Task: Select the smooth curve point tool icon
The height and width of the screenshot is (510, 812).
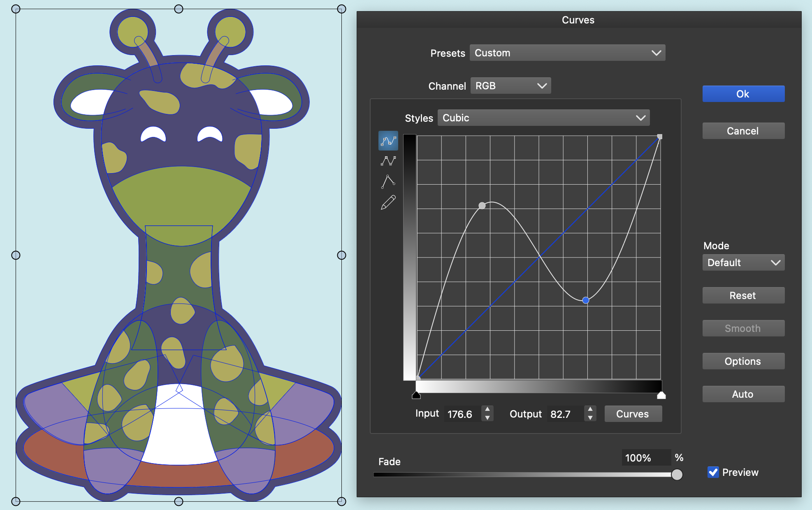Action: [388, 141]
